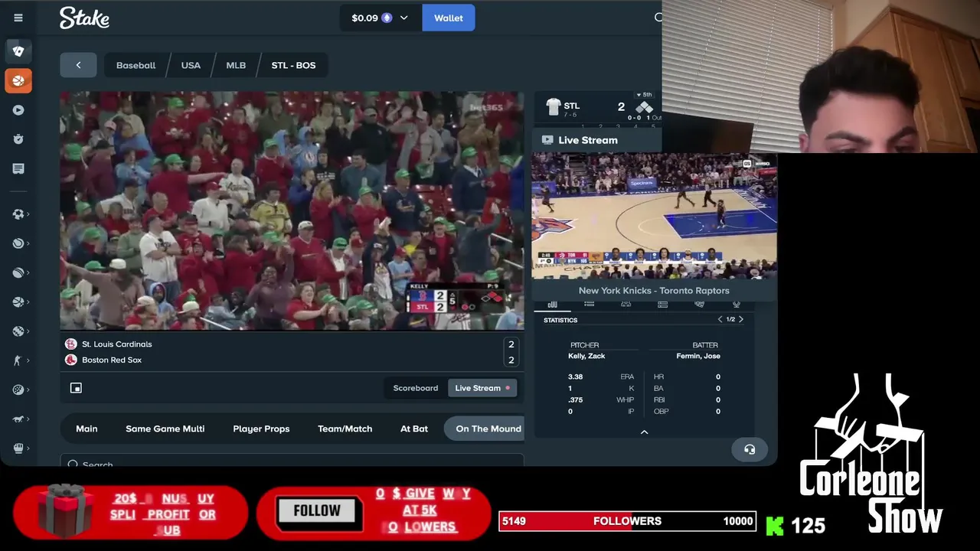
Task: Click the pitcher name 'Kelly, Zack'
Action: coord(586,356)
